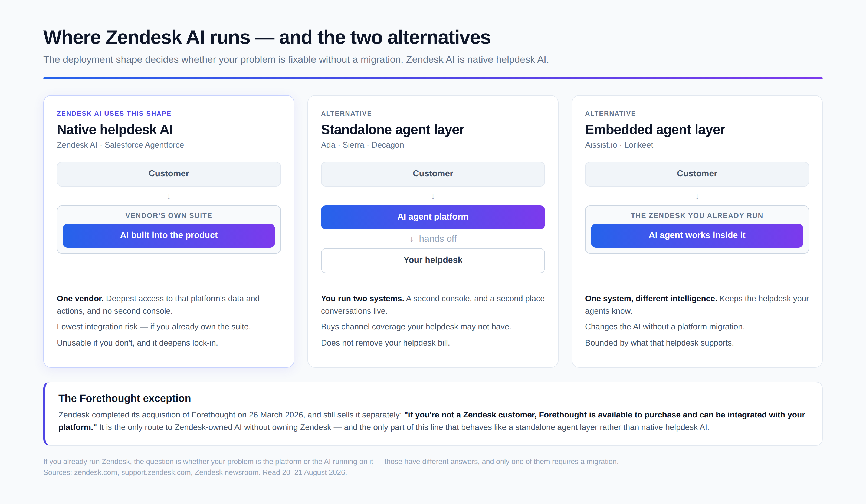Viewport: 866px width, 504px height.
Task: Open the 'Standalone agent layer' heading
Action: click(392, 130)
